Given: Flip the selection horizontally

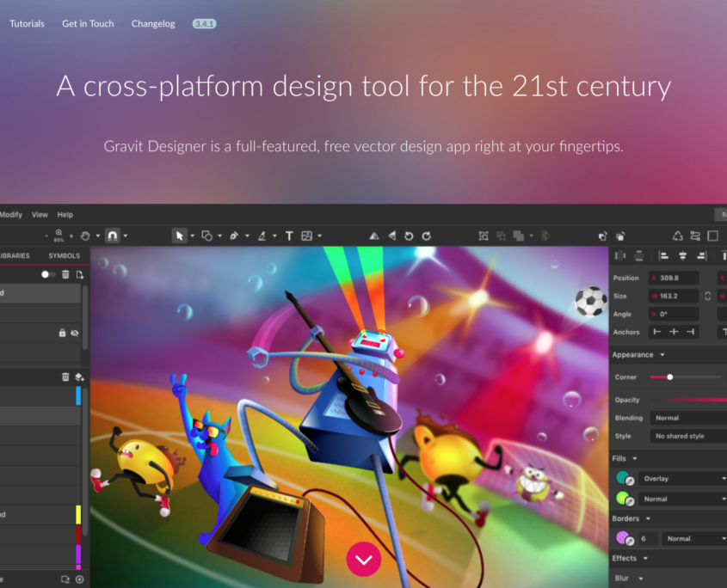Looking at the screenshot, I should click(x=373, y=236).
